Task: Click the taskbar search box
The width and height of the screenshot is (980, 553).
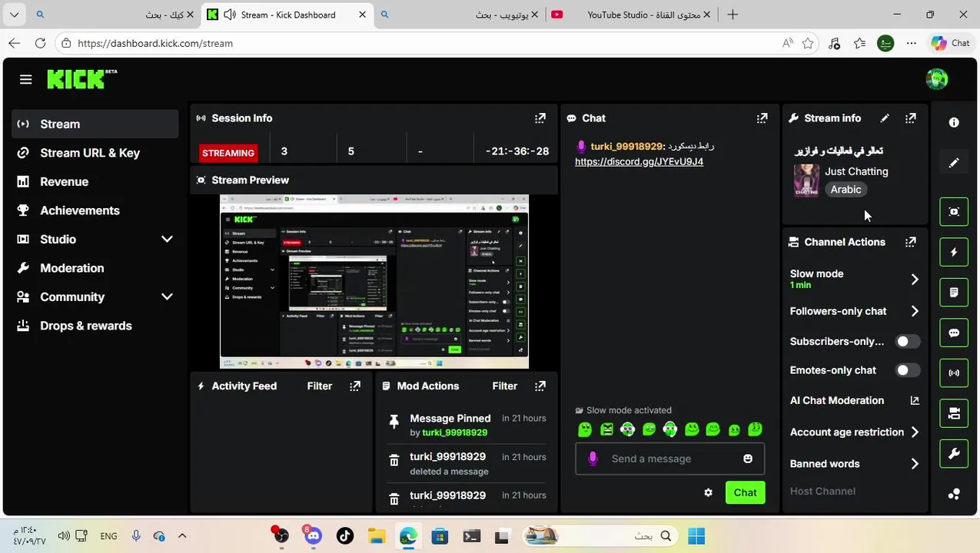Action: click(600, 536)
